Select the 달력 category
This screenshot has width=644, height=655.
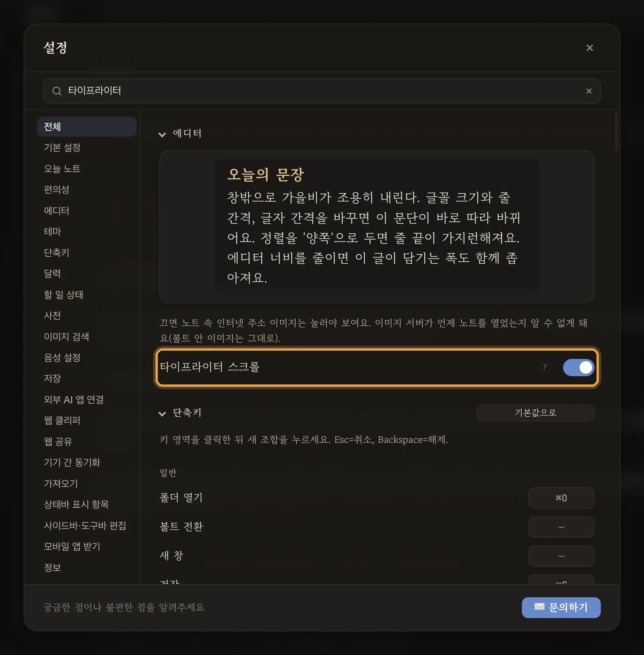pos(87,273)
